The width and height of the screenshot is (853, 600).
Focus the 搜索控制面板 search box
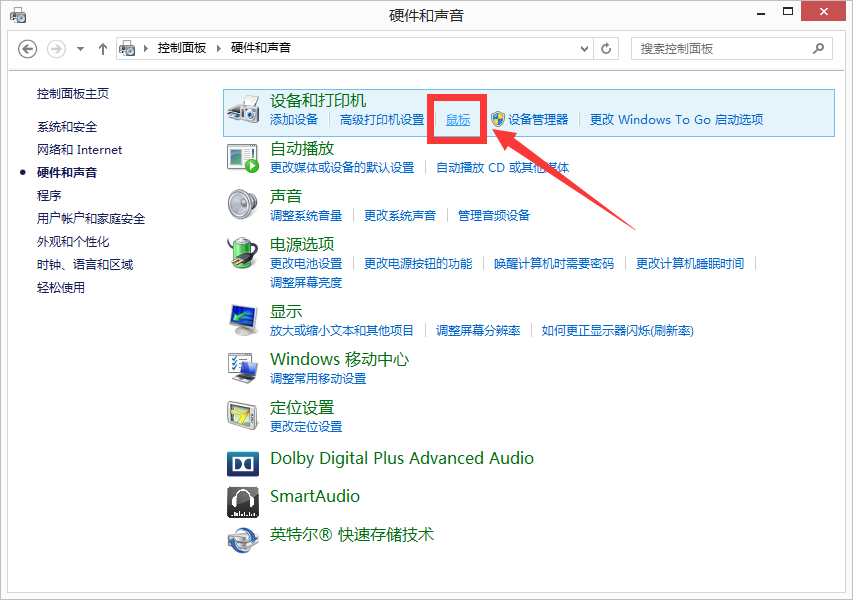point(732,49)
